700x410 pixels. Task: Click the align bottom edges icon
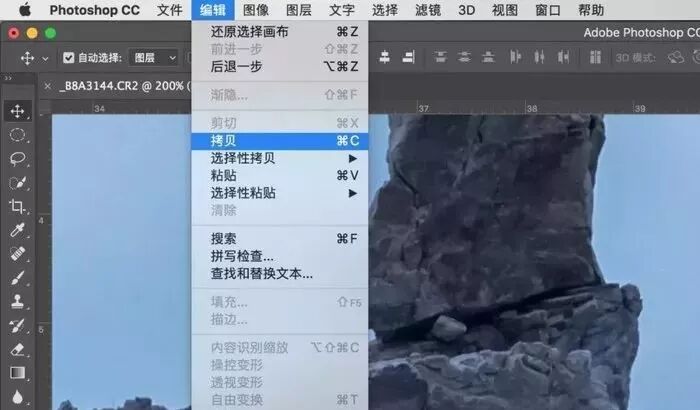click(x=408, y=57)
